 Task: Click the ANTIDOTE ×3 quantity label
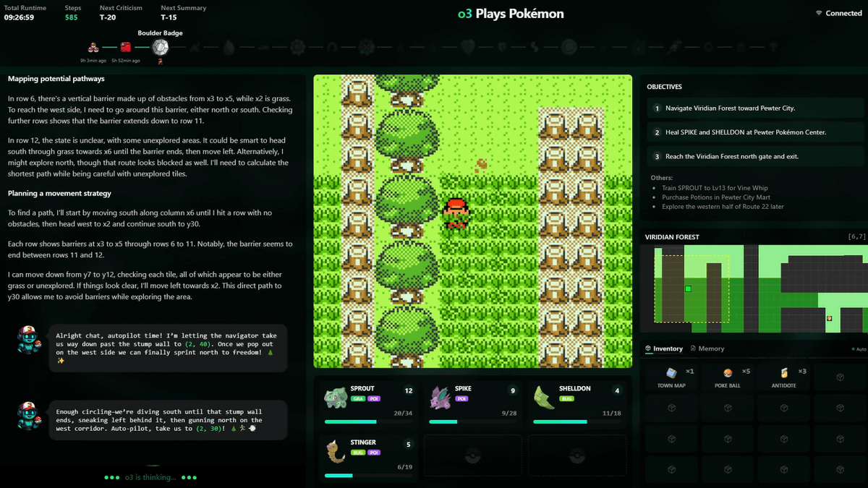pos(802,372)
